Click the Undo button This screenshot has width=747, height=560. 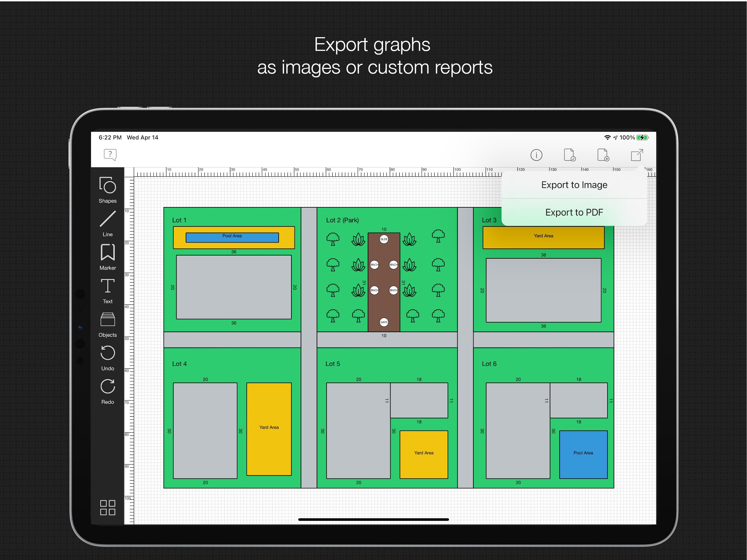[x=107, y=358]
